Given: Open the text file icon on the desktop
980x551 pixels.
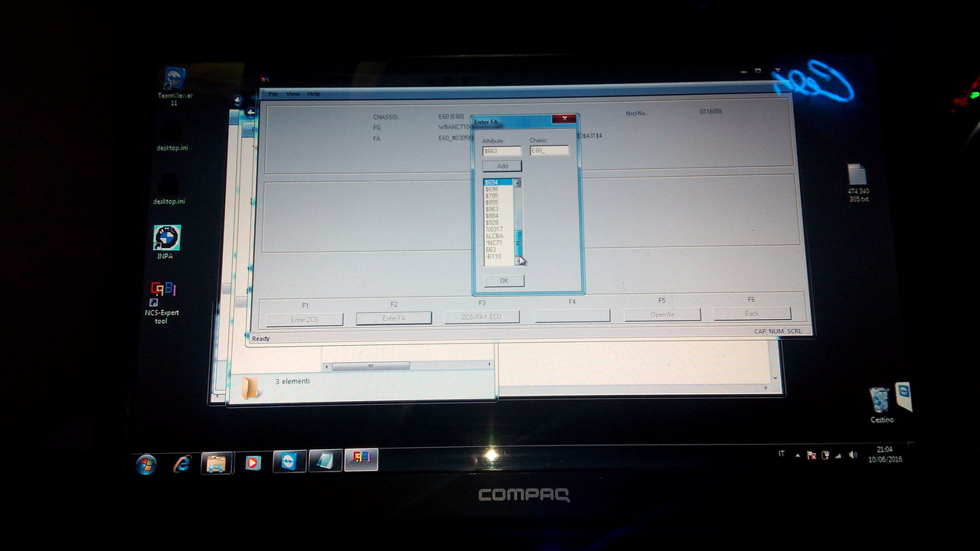Looking at the screenshot, I should (857, 175).
